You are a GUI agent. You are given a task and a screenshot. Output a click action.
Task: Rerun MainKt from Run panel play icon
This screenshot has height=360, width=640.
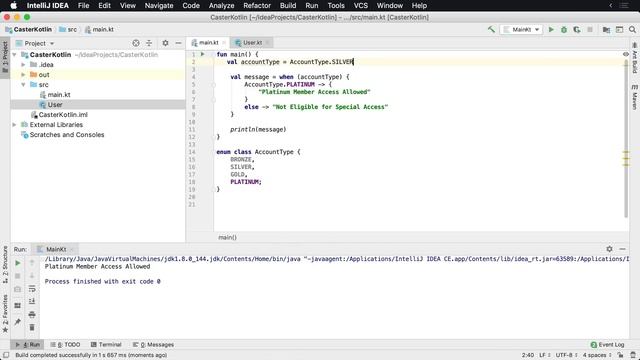point(18,263)
